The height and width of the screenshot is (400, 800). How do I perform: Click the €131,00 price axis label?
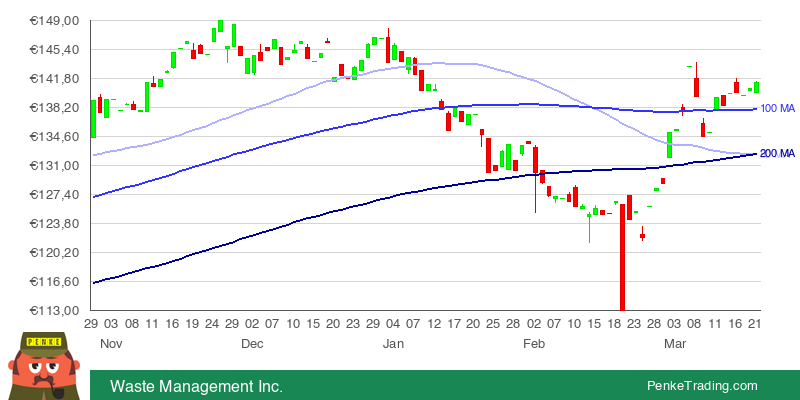pos(54,166)
